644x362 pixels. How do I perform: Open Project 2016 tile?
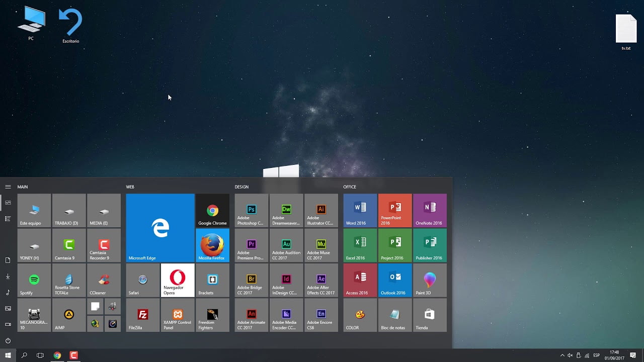395,245
